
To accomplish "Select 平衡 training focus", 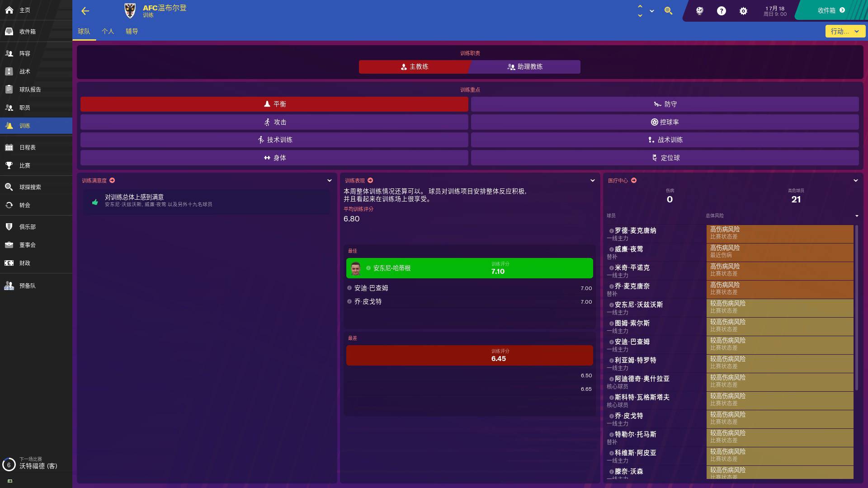I will click(274, 104).
